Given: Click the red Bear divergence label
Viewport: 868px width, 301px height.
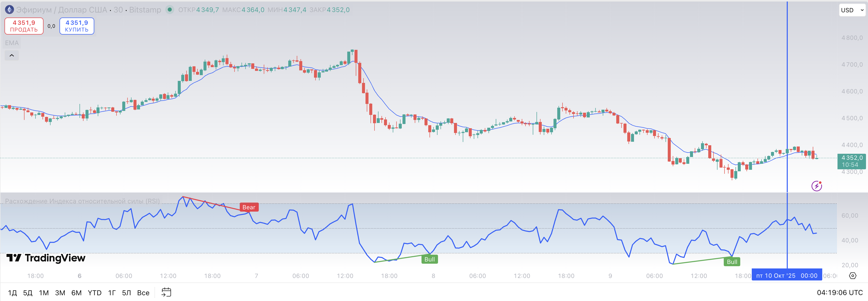Looking at the screenshot, I should pyautogui.click(x=249, y=207).
